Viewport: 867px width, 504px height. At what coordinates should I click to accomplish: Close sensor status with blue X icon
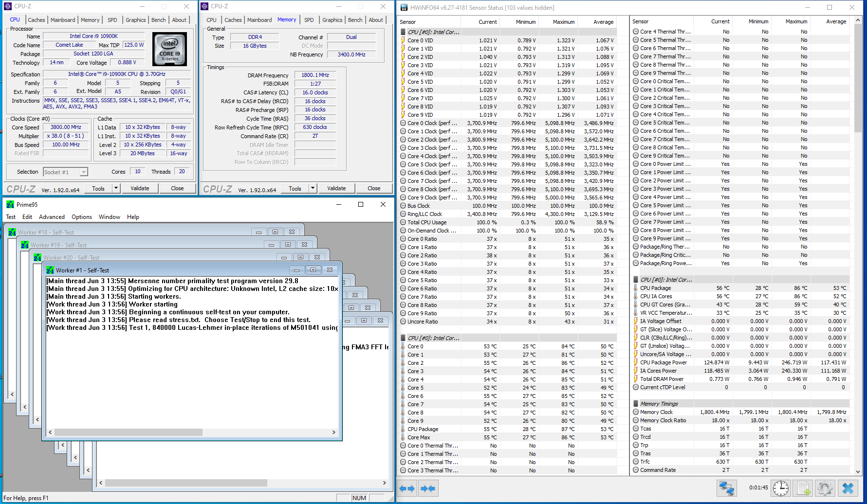point(848,488)
